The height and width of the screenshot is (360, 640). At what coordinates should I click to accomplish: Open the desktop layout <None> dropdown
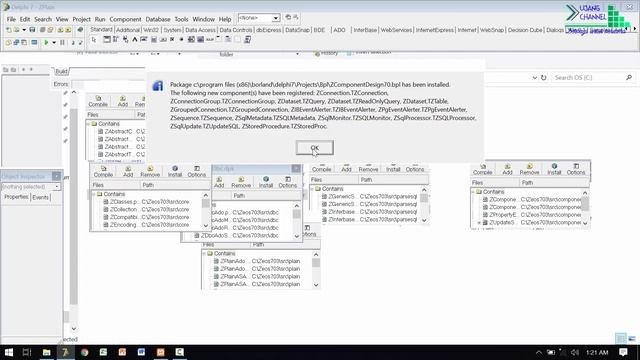(276, 18)
